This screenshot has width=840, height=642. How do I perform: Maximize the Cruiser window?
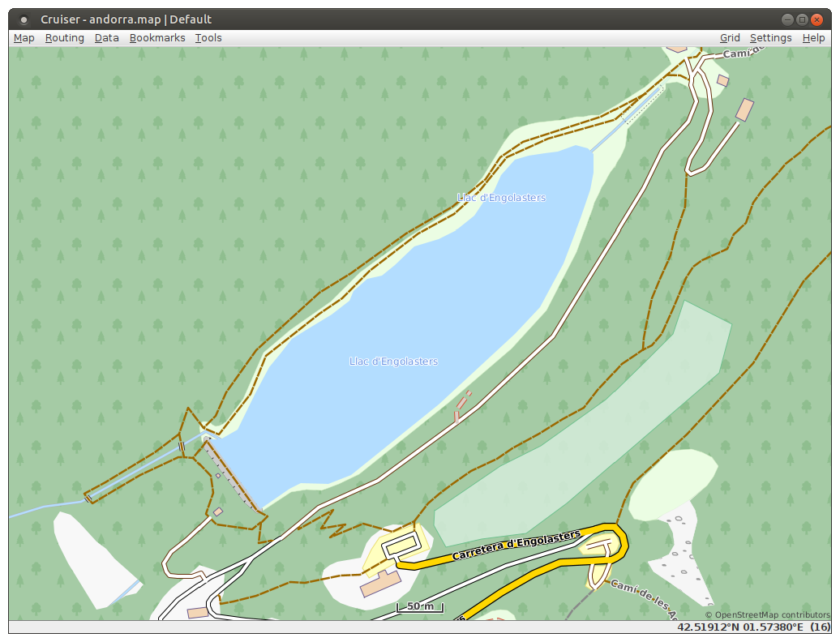pyautogui.click(x=802, y=19)
